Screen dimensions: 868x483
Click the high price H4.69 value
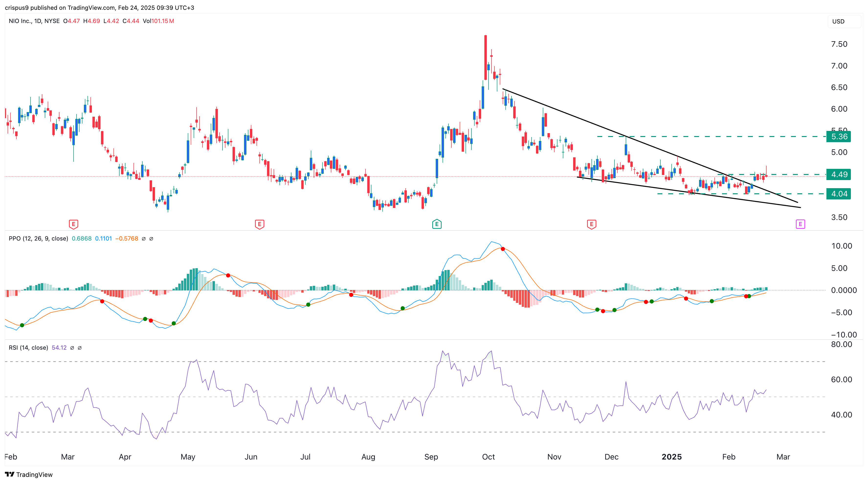click(x=91, y=21)
